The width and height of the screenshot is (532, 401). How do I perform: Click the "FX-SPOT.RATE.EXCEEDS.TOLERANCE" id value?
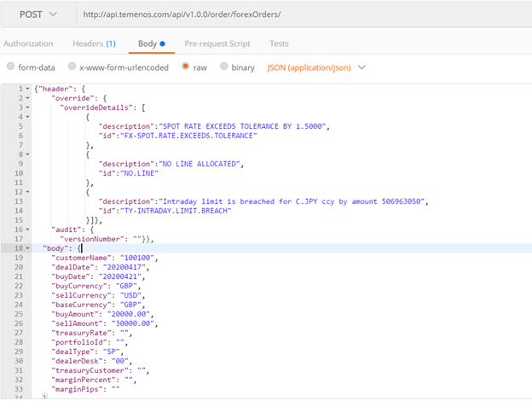tap(188, 136)
